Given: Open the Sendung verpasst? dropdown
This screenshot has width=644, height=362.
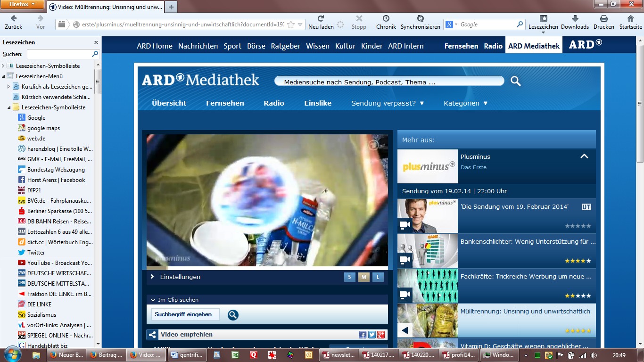Looking at the screenshot, I should tap(387, 103).
